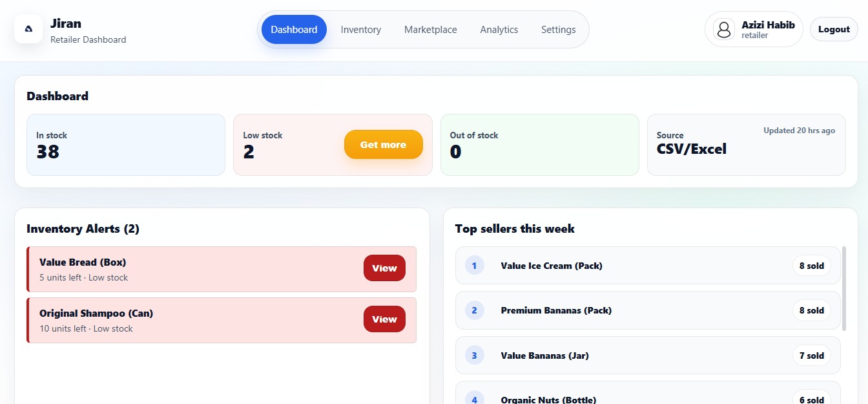The height and width of the screenshot is (404, 868).
Task: Select the In stock summary card
Action: click(125, 145)
